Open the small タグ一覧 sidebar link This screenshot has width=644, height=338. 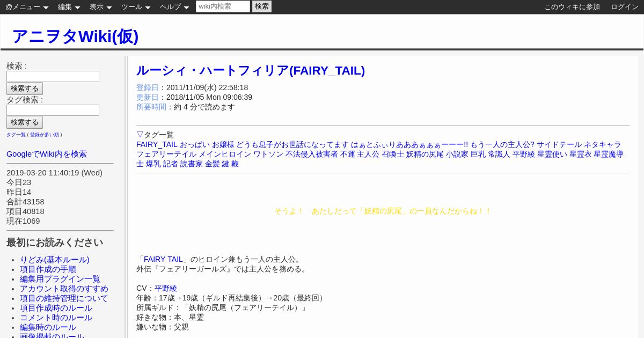[x=16, y=135]
